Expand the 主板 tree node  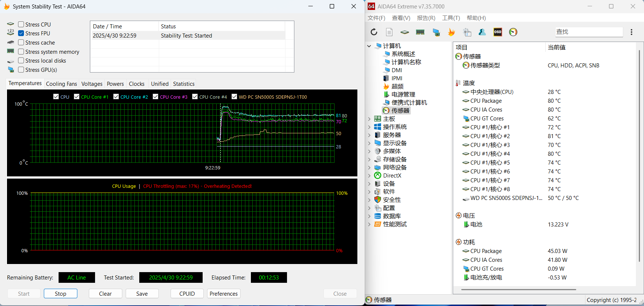click(369, 119)
